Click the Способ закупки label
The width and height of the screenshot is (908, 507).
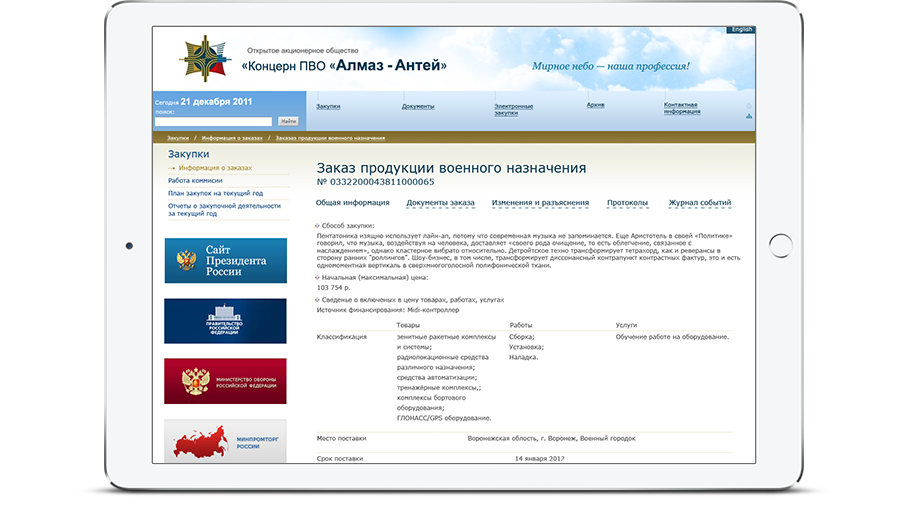(x=348, y=226)
